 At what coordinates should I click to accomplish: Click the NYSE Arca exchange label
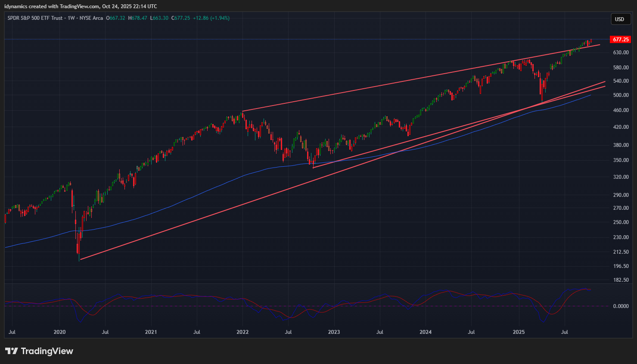pos(91,18)
